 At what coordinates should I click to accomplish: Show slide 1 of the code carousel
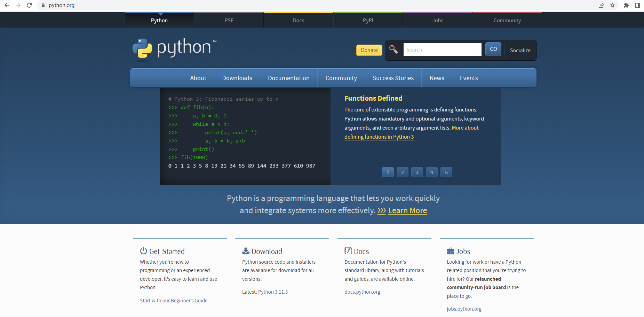[388, 172]
